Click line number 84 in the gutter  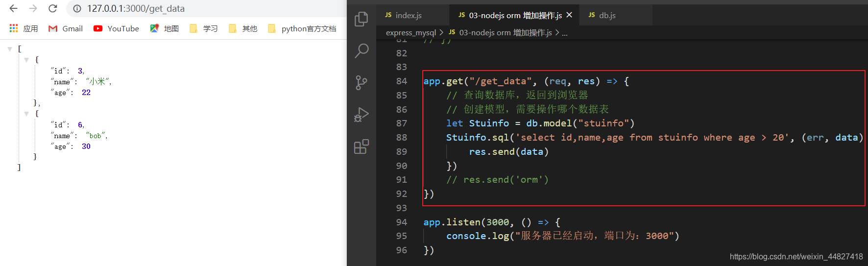click(402, 81)
